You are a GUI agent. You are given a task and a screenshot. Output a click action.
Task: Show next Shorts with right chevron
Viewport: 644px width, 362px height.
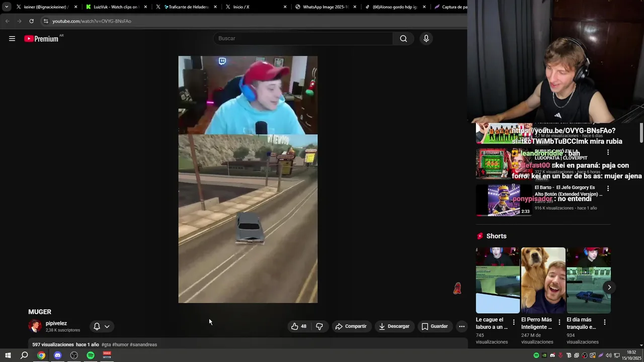click(x=609, y=288)
